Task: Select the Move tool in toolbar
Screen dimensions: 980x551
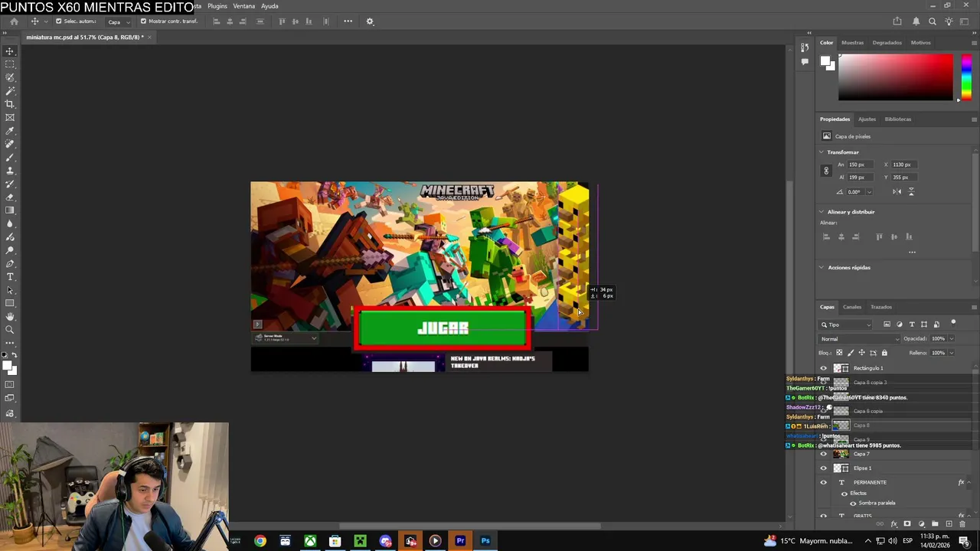Action: [10, 51]
